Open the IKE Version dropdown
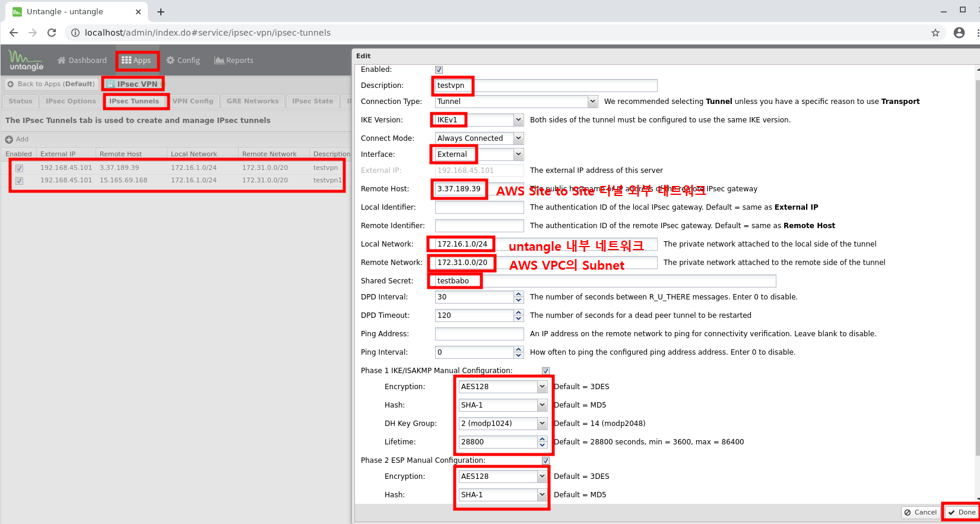The height and width of the screenshot is (524, 980). click(518, 120)
